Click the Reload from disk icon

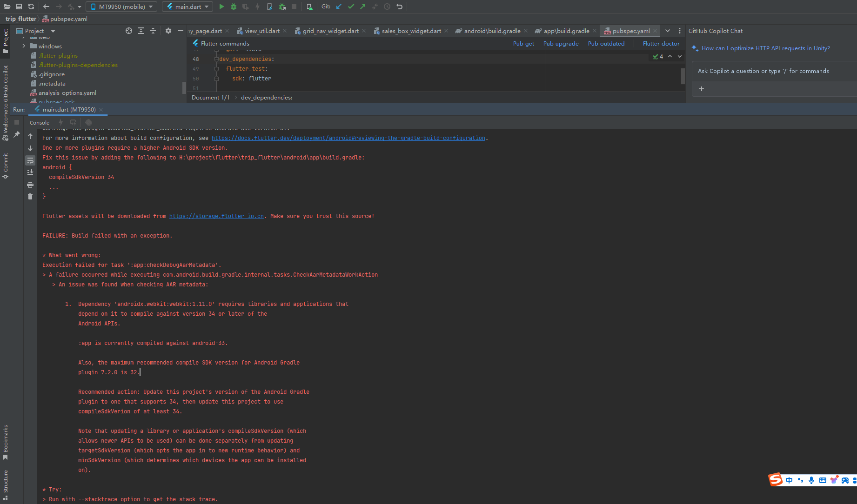(31, 7)
